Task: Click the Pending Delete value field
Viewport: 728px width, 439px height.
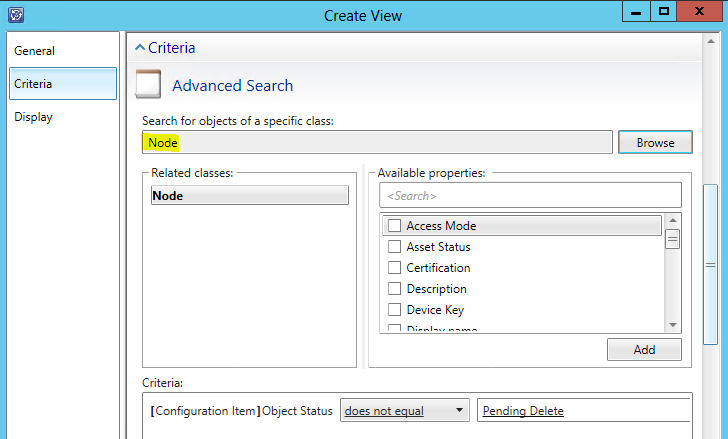Action: coord(584,411)
